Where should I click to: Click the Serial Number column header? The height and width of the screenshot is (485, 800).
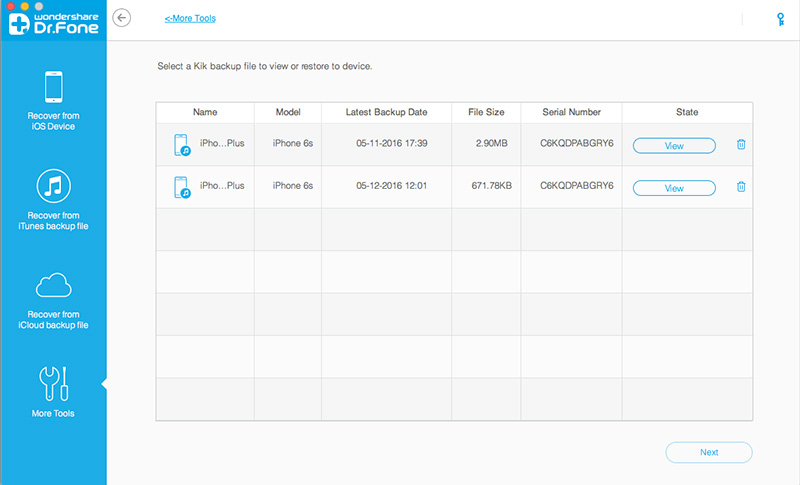[x=571, y=112]
